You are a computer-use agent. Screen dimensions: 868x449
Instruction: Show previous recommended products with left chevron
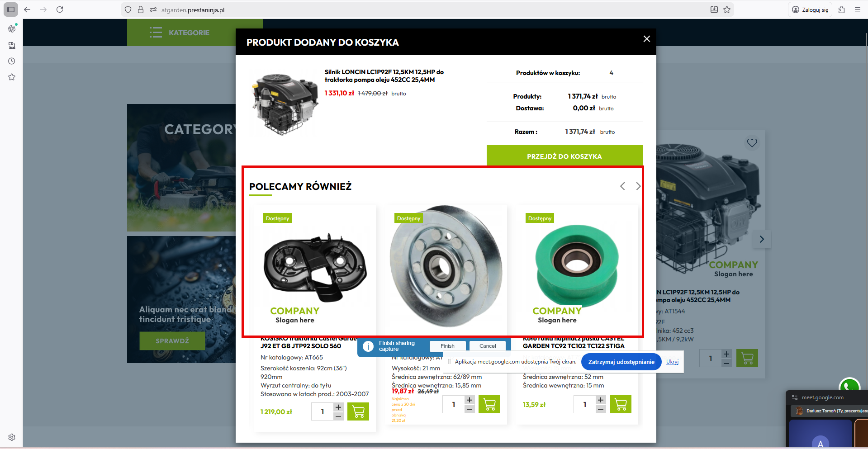(622, 186)
